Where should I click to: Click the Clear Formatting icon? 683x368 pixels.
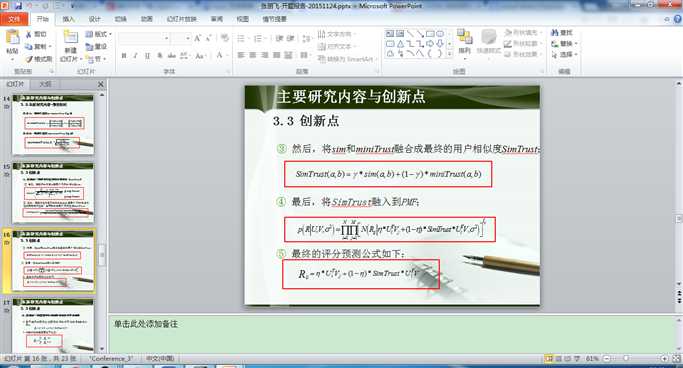pos(225,38)
